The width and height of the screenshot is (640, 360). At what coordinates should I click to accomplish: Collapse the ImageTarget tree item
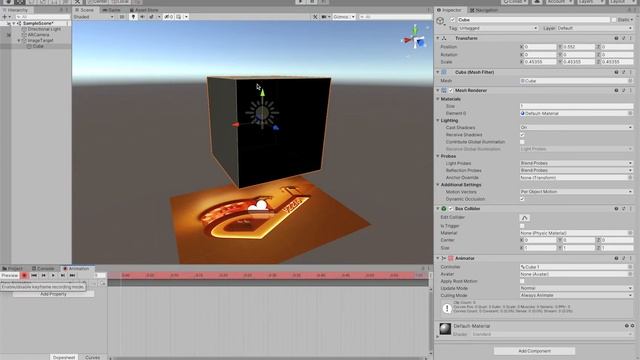point(19,40)
